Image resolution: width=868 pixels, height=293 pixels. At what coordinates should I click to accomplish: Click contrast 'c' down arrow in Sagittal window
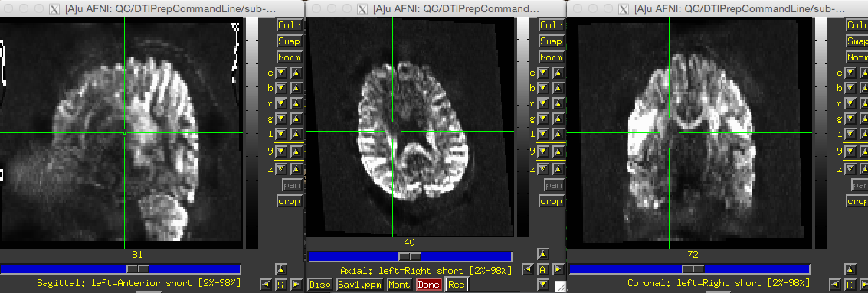281,73
